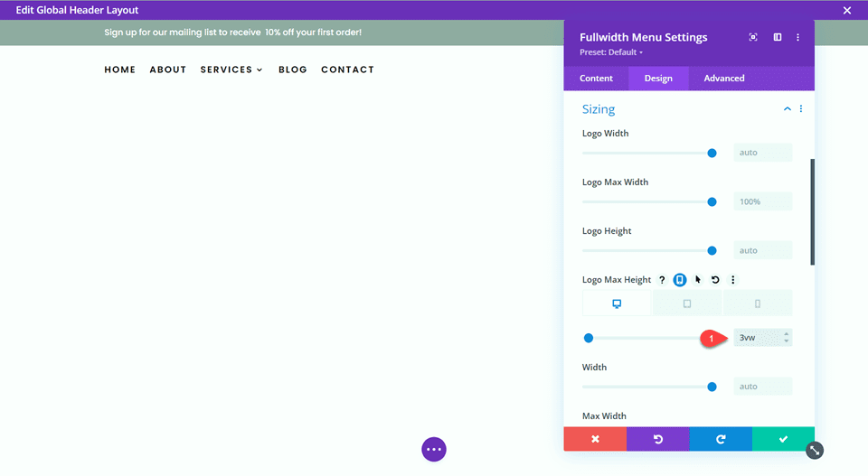Click the CONTACT menu link

(347, 70)
